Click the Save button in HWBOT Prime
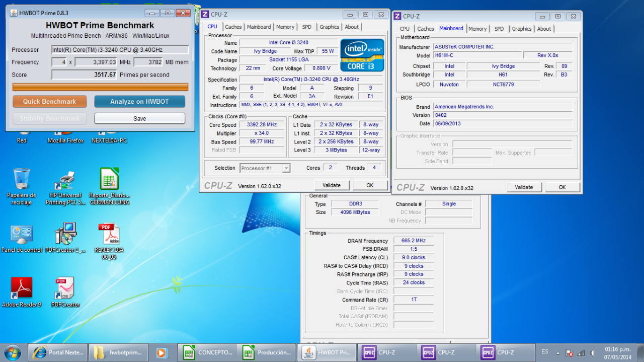The height and width of the screenshot is (362, 644). (139, 118)
